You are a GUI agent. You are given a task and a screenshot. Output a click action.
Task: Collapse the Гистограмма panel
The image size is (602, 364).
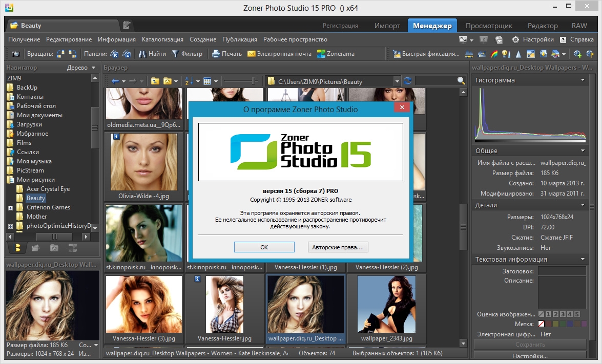583,80
